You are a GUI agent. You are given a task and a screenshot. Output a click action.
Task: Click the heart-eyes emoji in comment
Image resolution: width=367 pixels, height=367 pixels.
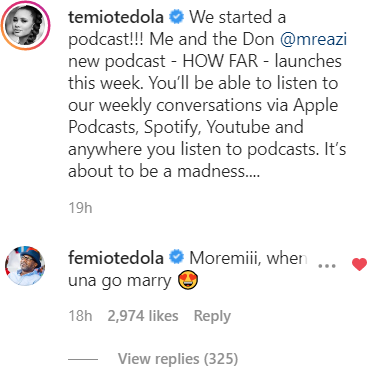coord(188,280)
